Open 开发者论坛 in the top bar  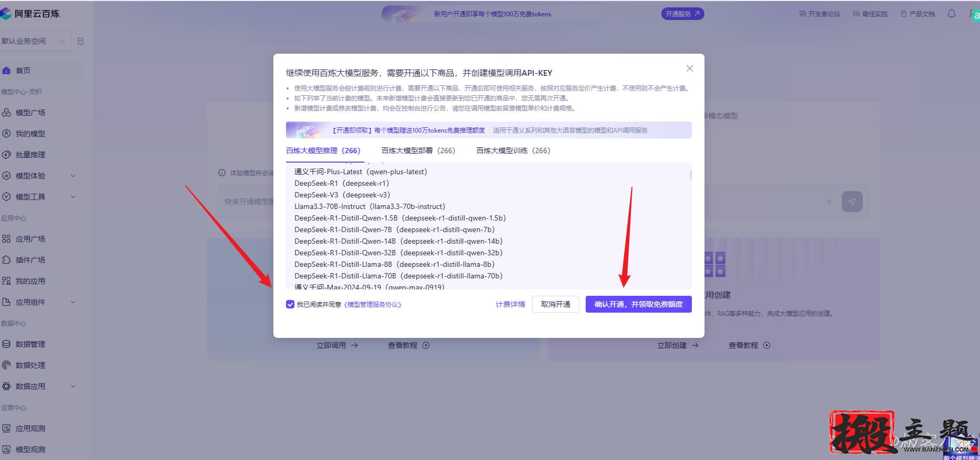pos(820,14)
